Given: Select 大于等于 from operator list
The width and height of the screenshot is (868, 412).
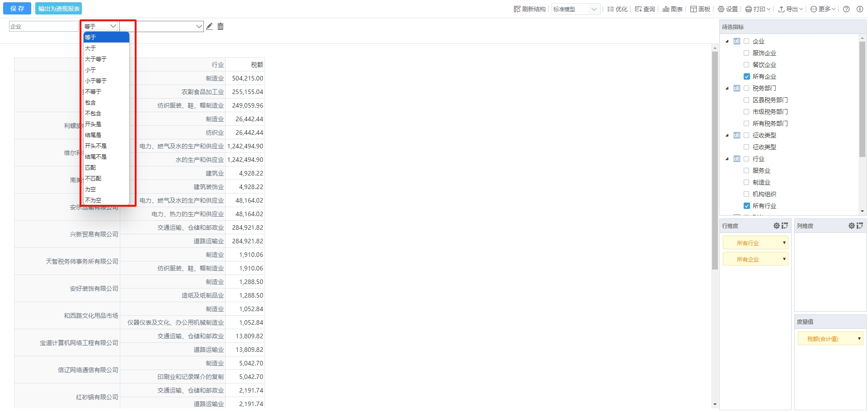Looking at the screenshot, I should coord(96,59).
